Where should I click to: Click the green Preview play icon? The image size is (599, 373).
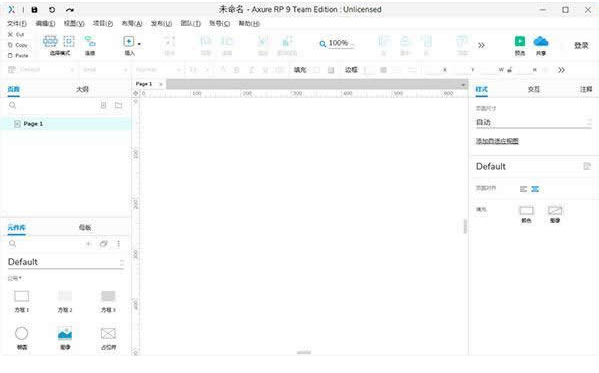[x=520, y=41]
